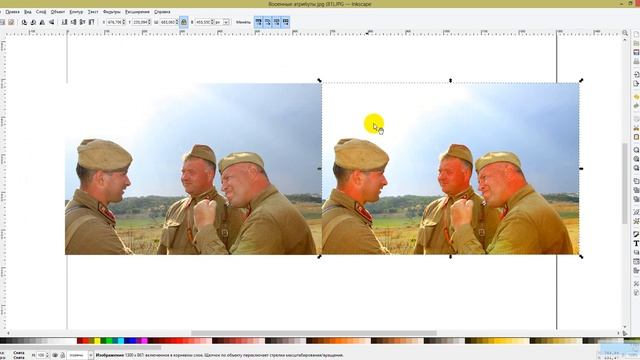Viewport: 640px width, 360px height.
Task: Open the Объект menu
Action: pyautogui.click(x=58, y=12)
